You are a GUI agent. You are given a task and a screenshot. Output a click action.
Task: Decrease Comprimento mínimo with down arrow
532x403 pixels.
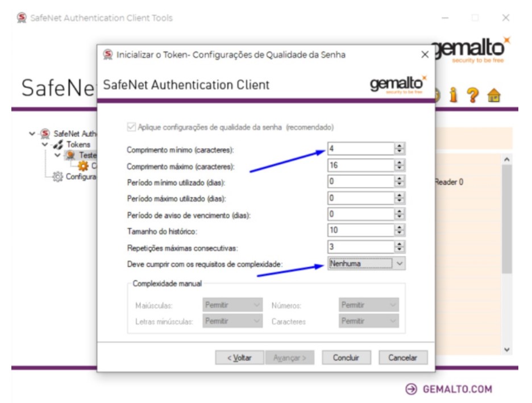pyautogui.click(x=400, y=152)
